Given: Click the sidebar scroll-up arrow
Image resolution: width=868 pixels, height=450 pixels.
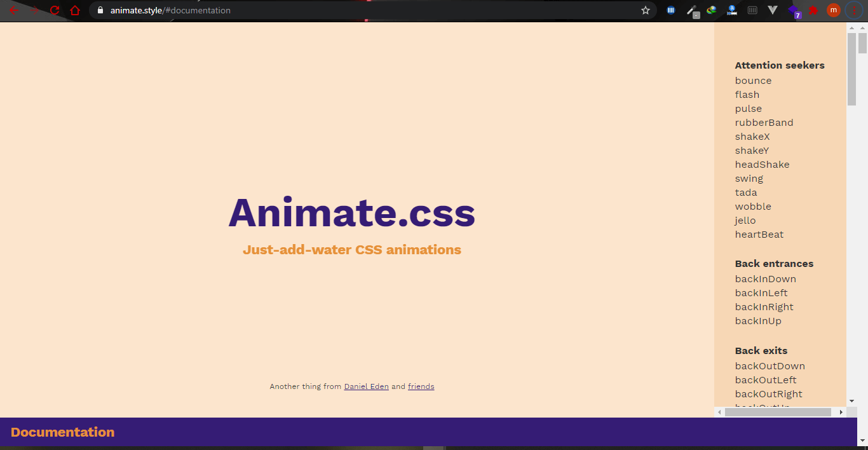Looking at the screenshot, I should tap(851, 28).
